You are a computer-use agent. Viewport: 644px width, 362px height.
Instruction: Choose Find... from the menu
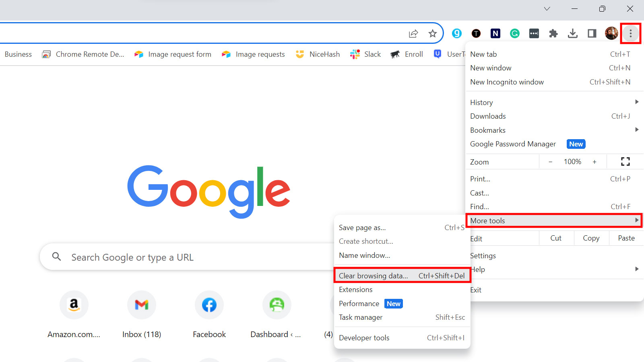click(x=554, y=207)
